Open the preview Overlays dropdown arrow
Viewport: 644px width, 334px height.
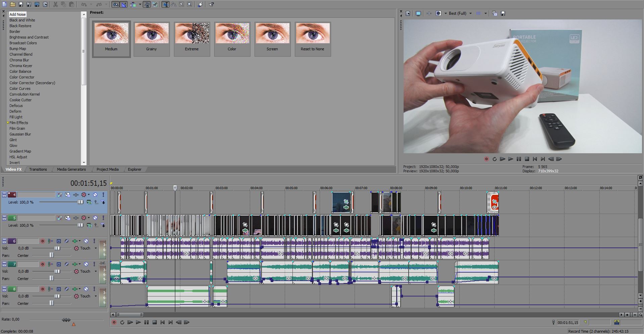click(486, 13)
